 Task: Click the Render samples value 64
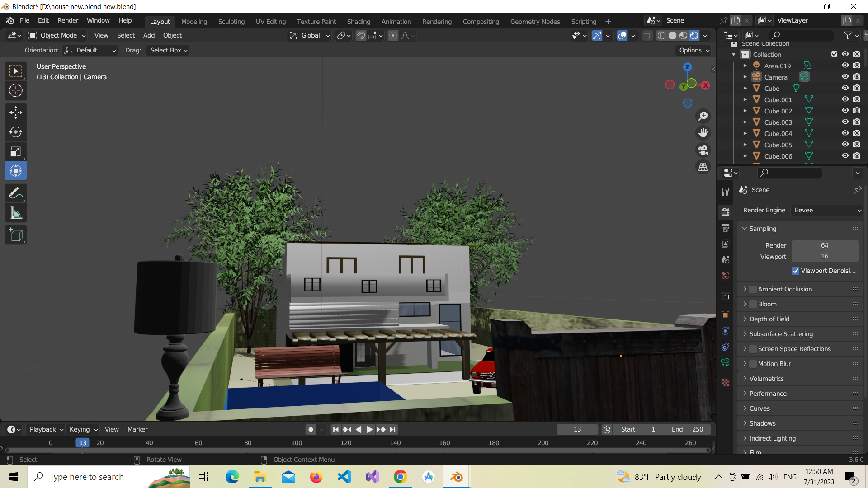pos(825,245)
